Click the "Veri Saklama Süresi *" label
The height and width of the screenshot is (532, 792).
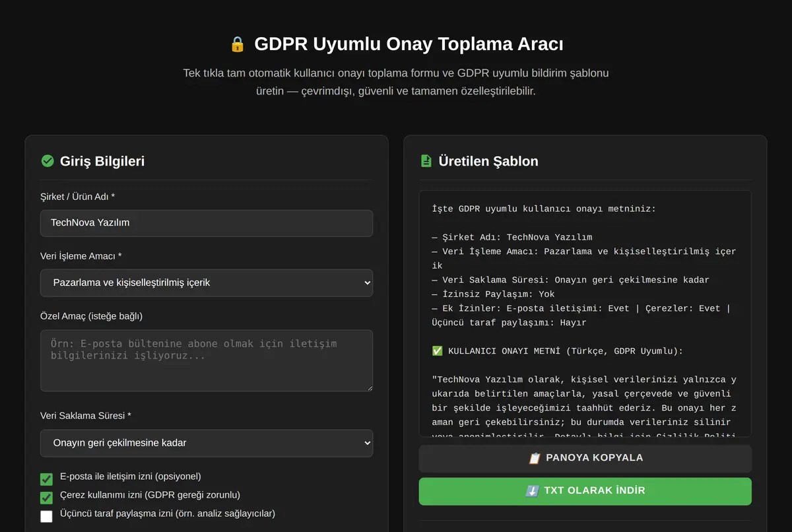[86, 416]
